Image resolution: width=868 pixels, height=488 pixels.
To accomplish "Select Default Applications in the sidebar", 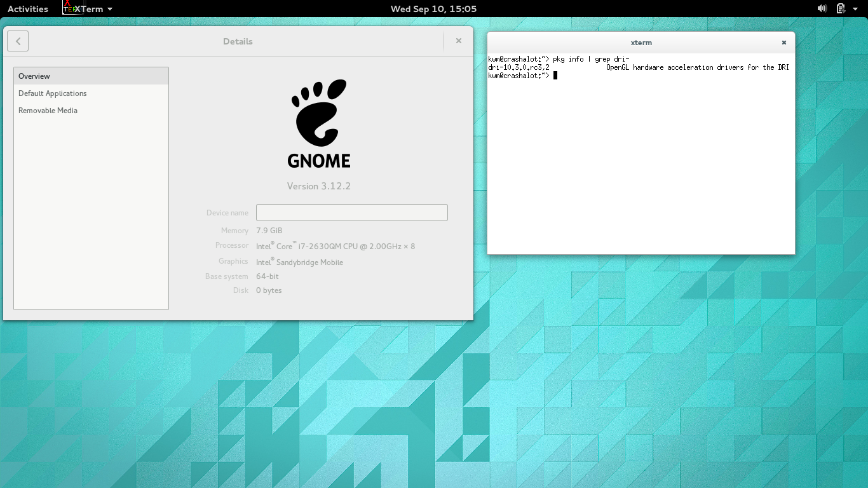I will pyautogui.click(x=91, y=93).
